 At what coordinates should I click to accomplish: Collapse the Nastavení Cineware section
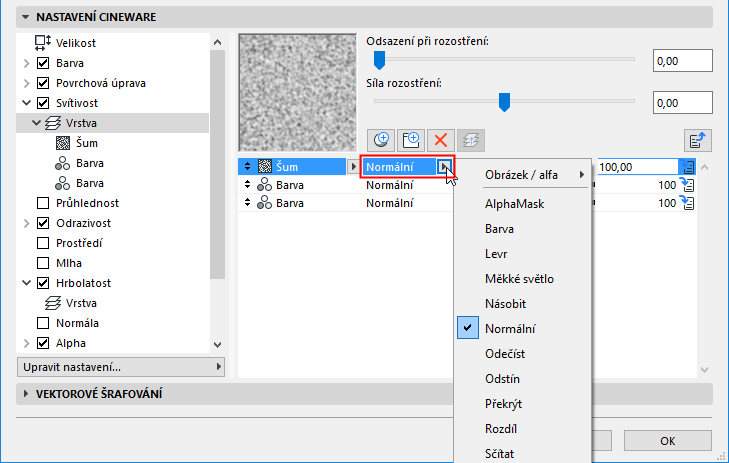26,17
